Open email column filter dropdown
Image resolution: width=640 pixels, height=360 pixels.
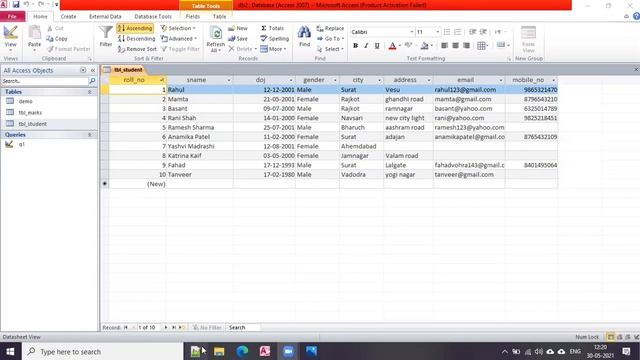(x=501, y=80)
